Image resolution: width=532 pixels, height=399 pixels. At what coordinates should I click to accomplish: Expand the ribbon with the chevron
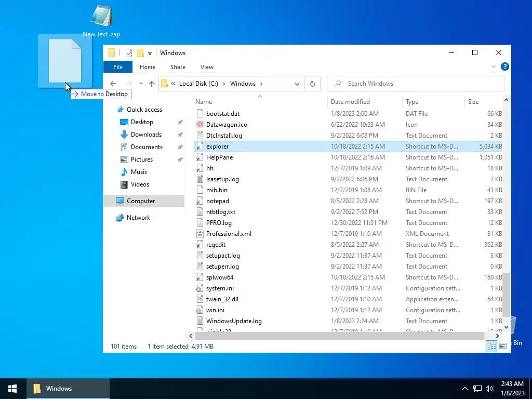click(x=494, y=66)
